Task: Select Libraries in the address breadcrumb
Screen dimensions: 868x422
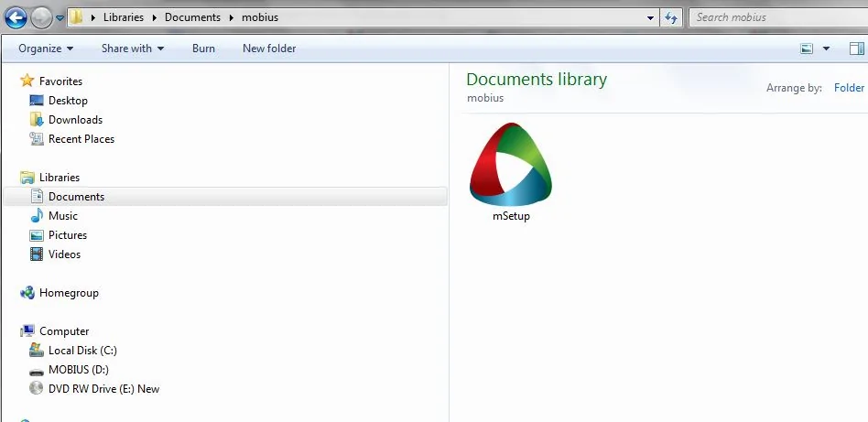Action: [x=124, y=17]
